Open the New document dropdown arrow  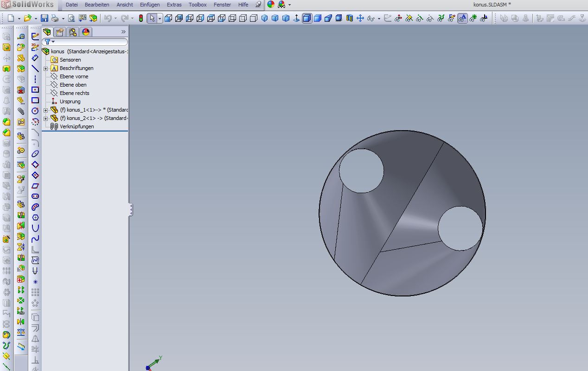pyautogui.click(x=19, y=19)
